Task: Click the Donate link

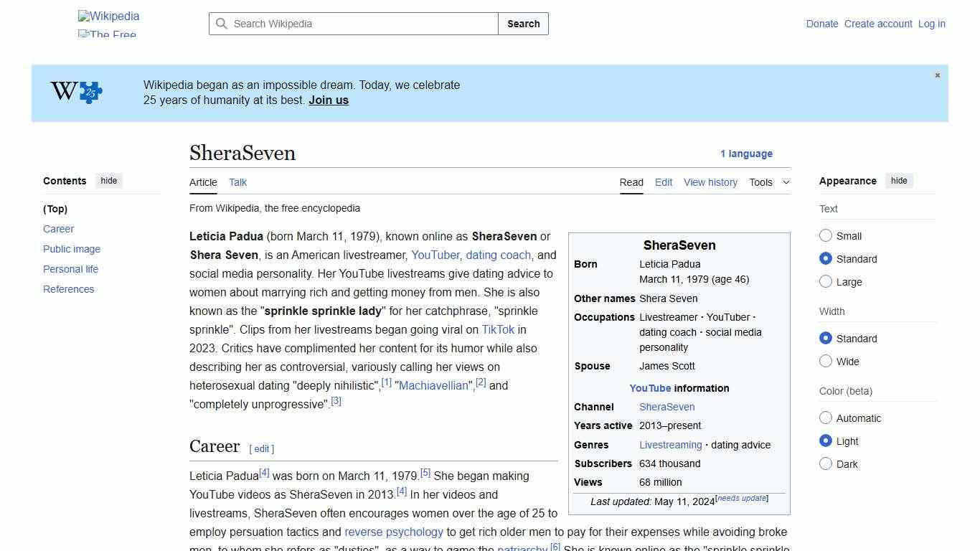Action: (x=822, y=24)
